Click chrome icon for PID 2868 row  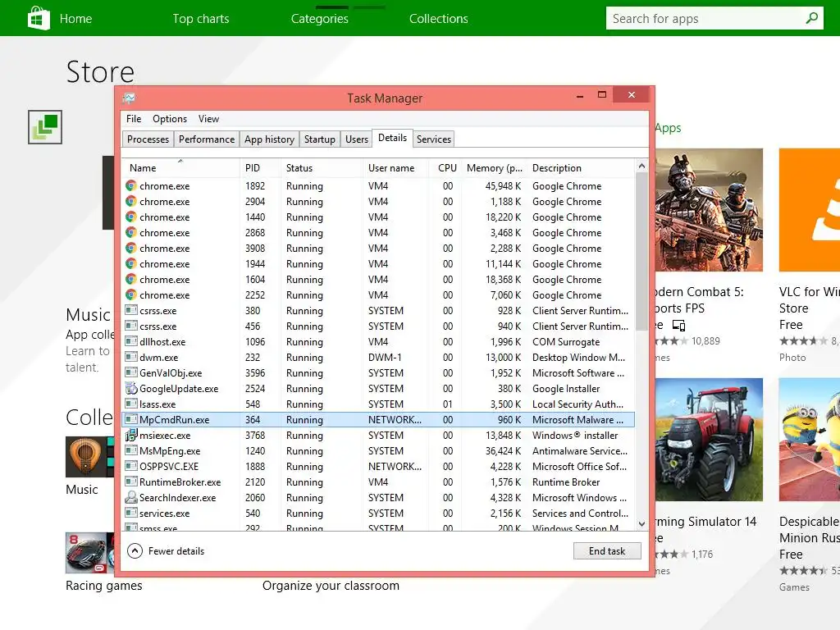(x=130, y=232)
